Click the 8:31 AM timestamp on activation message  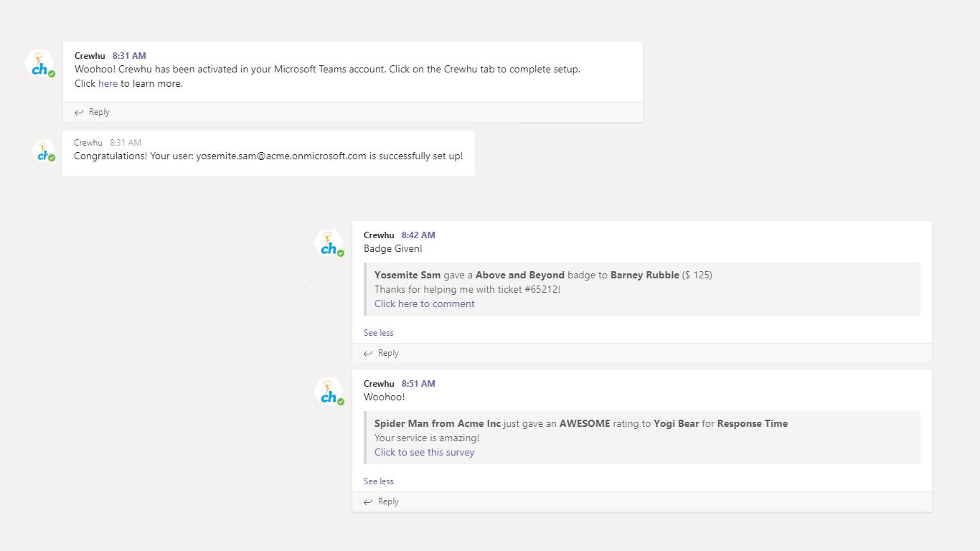129,55
